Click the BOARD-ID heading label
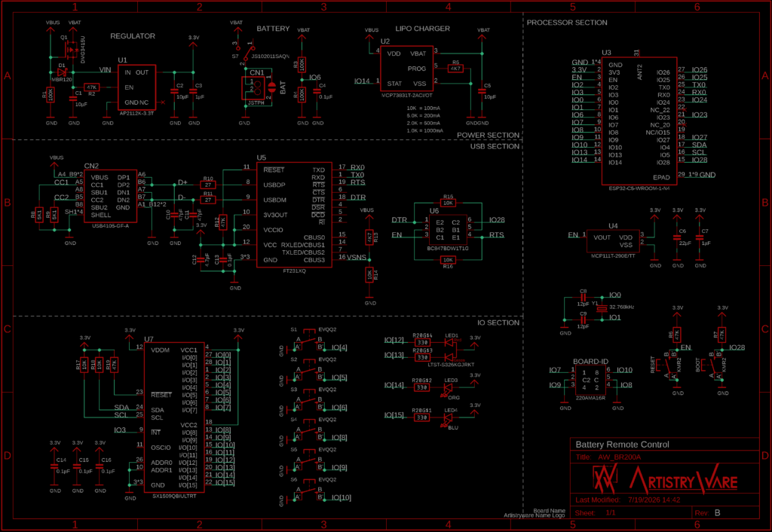The width and height of the screenshot is (772, 532). click(x=590, y=361)
